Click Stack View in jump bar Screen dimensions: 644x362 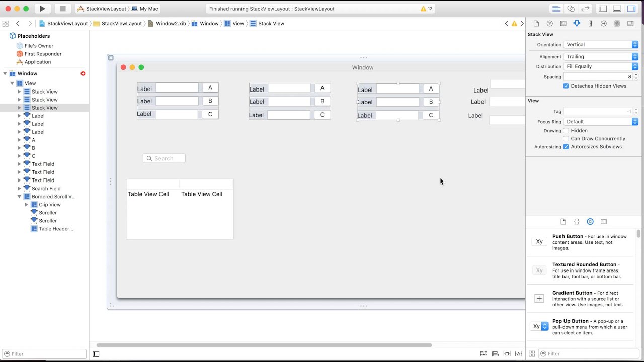coord(267,24)
